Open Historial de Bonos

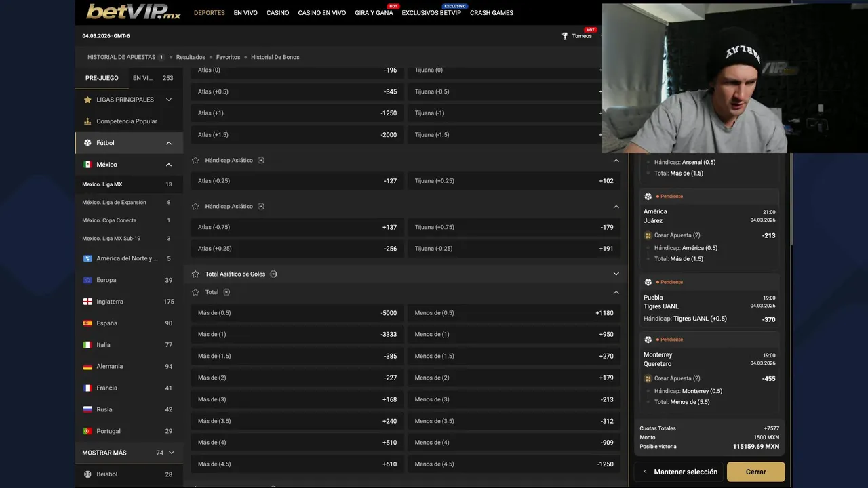tap(275, 57)
